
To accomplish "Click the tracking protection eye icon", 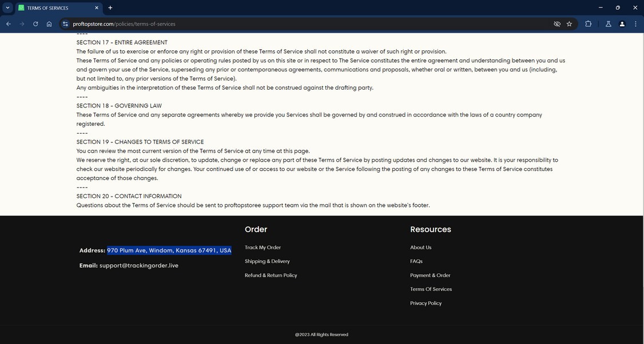I will [x=557, y=24].
